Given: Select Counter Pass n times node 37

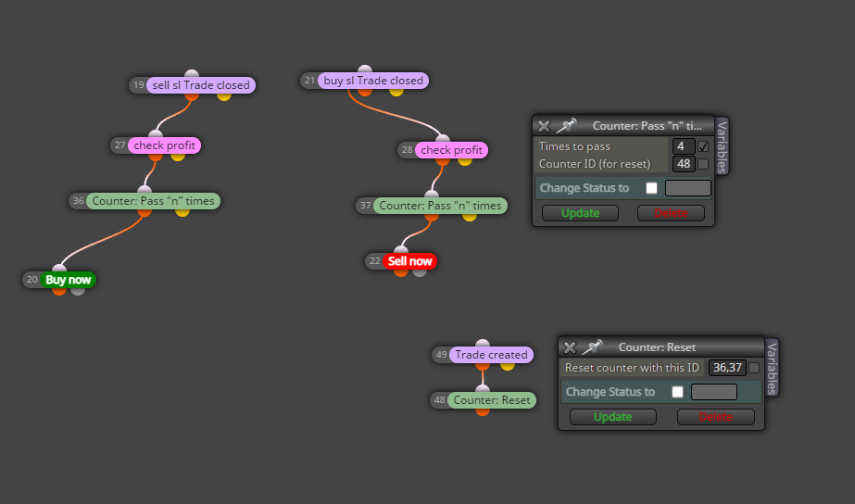Looking at the screenshot, I should [x=441, y=206].
